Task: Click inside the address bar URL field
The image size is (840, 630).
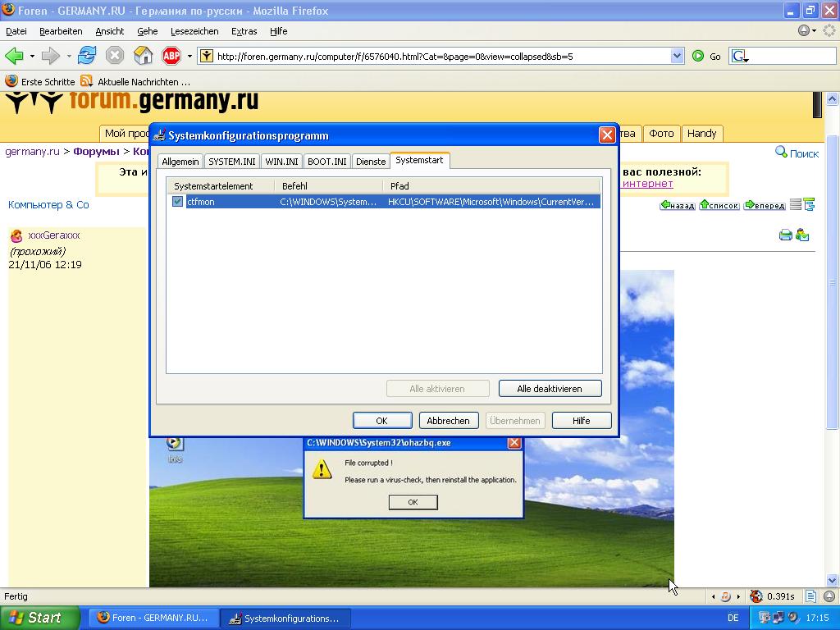Action: pyautogui.click(x=442, y=57)
